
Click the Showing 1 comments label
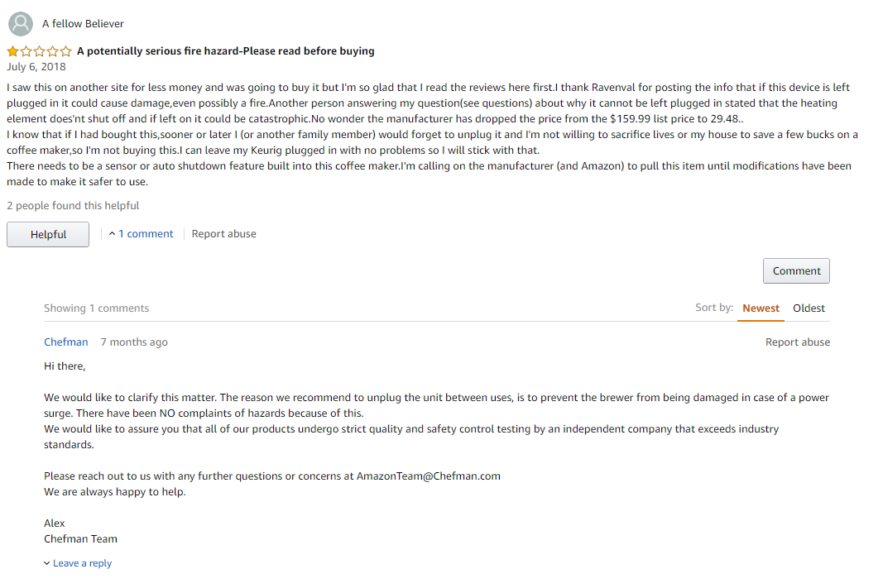pyautogui.click(x=96, y=308)
